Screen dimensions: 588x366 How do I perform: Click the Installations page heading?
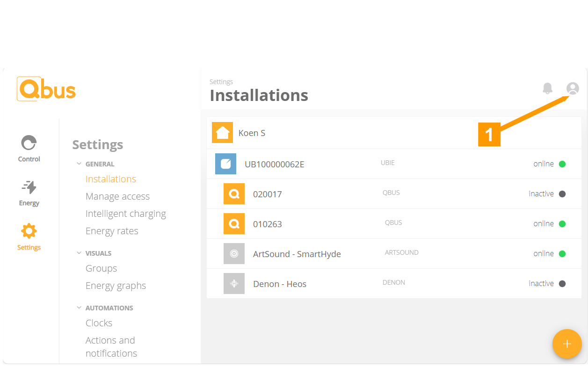pyautogui.click(x=259, y=95)
